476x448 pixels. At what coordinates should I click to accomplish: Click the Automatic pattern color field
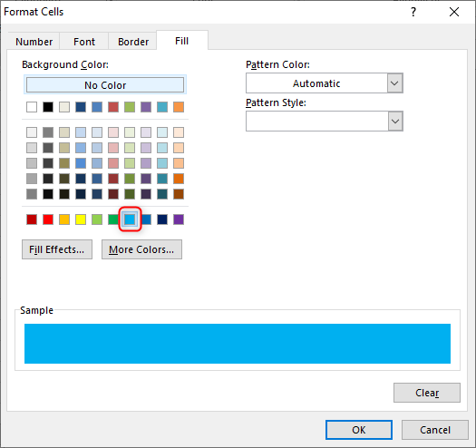(316, 83)
